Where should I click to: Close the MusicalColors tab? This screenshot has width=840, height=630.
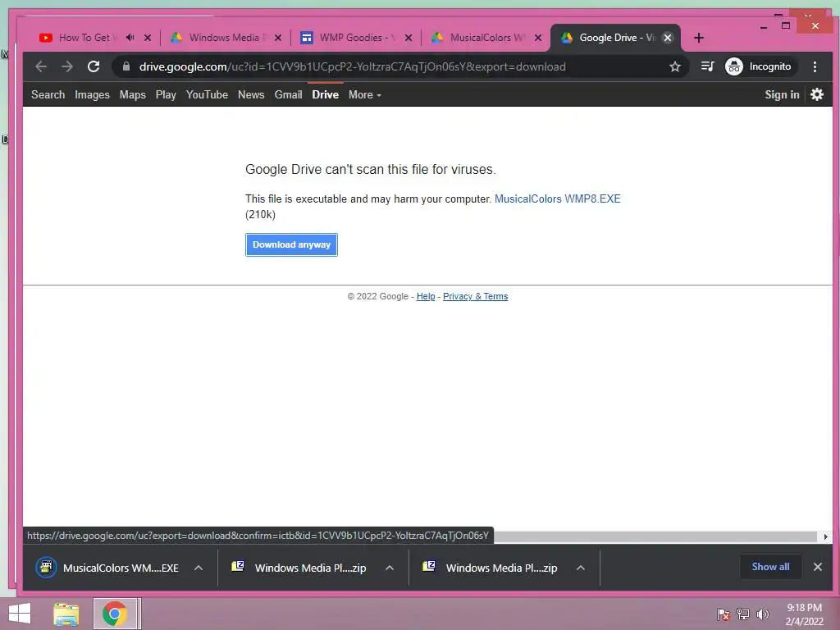pos(538,38)
